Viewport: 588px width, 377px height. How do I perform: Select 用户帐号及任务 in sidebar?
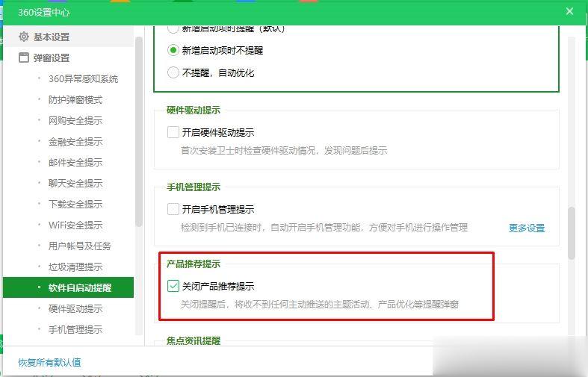coord(80,246)
